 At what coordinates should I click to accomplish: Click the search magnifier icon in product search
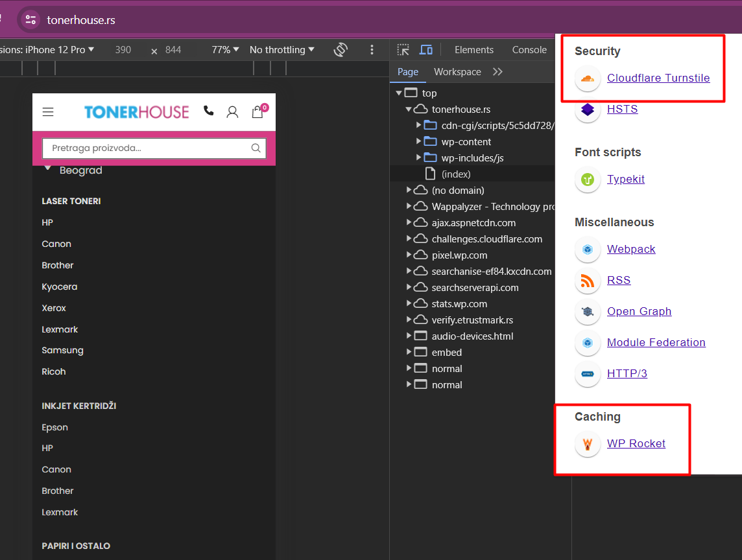(x=256, y=148)
